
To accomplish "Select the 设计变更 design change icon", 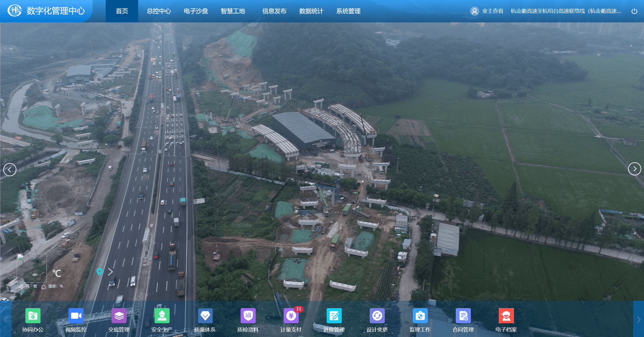I will point(377,315).
